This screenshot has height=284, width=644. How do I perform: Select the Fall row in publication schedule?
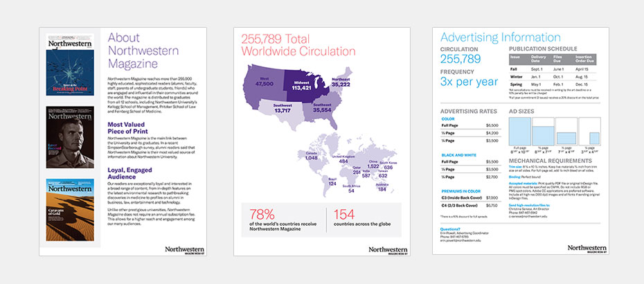click(552, 69)
